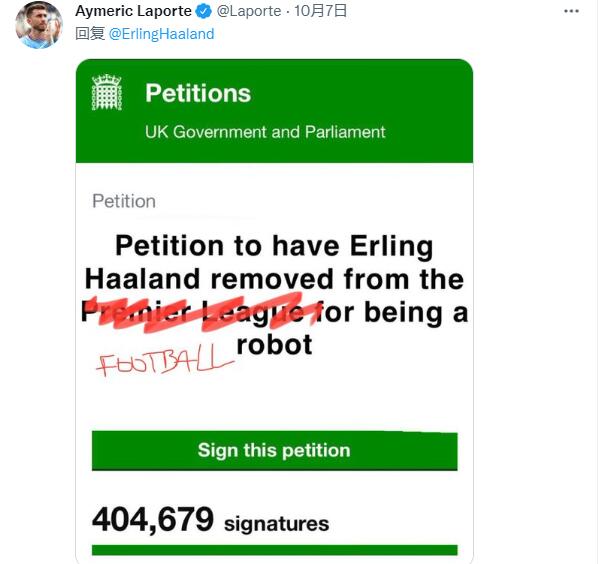Click the grey Petition label
Viewport: 599px width, 564px height.
[x=124, y=201]
